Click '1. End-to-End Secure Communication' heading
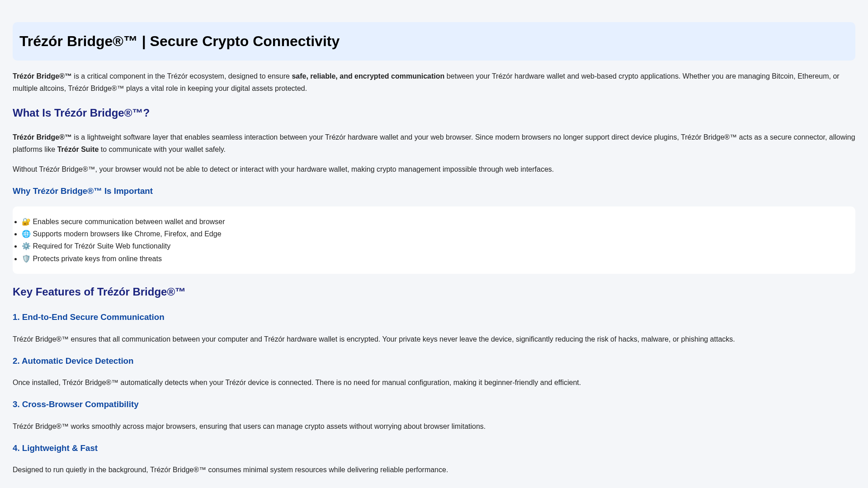 tap(89, 317)
